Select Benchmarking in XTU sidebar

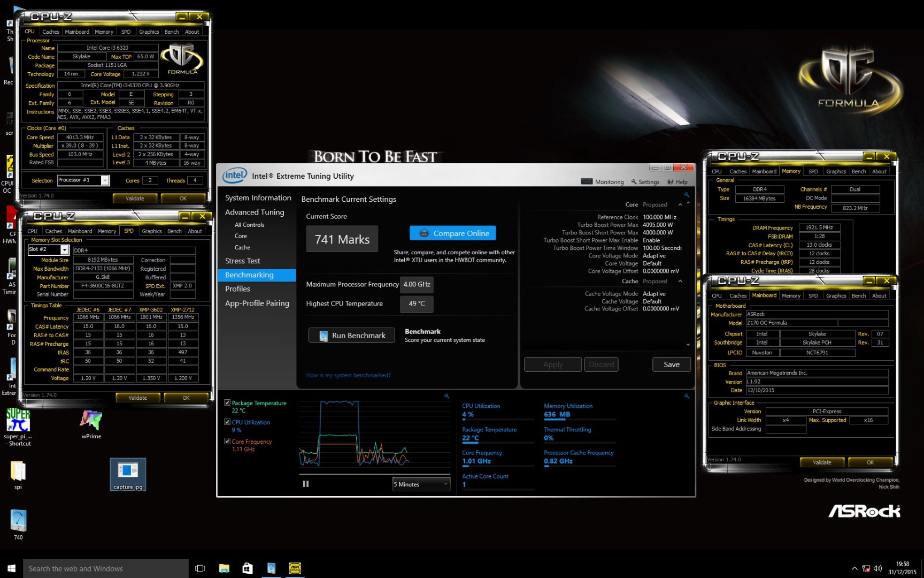click(257, 275)
